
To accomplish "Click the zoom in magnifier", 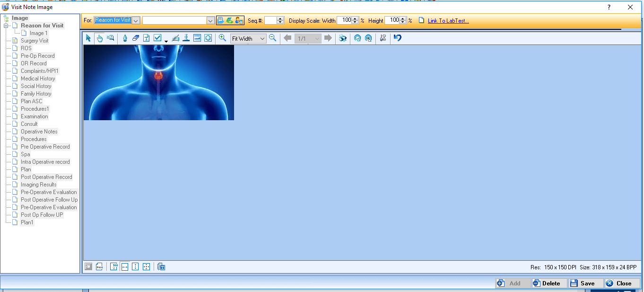I will point(222,38).
